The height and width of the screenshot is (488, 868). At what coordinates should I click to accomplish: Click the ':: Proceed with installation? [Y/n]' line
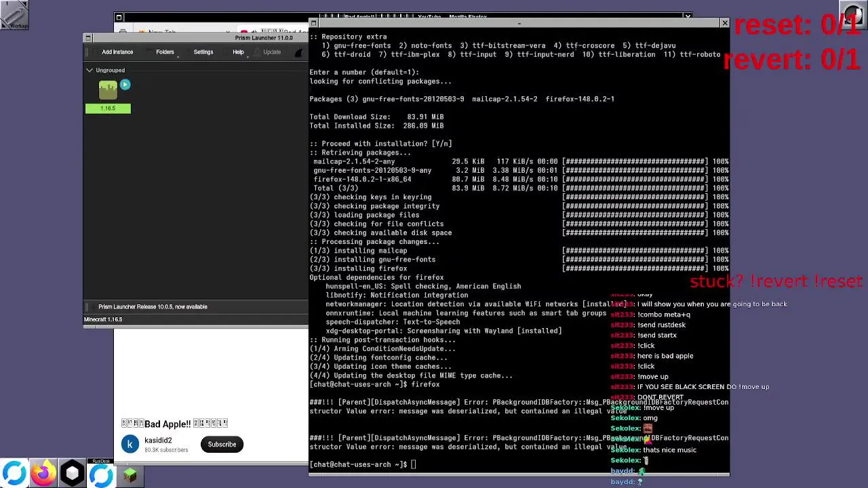[380, 144]
